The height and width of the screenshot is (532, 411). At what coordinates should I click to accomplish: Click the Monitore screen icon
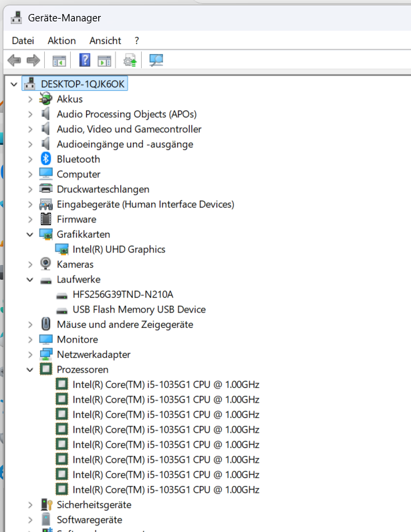pyautogui.click(x=46, y=339)
